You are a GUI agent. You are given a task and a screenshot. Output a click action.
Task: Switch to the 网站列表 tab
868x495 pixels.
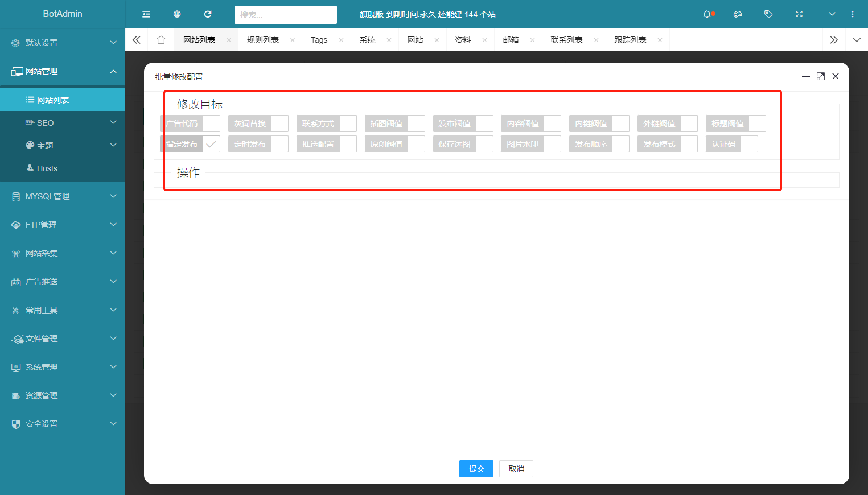[199, 40]
